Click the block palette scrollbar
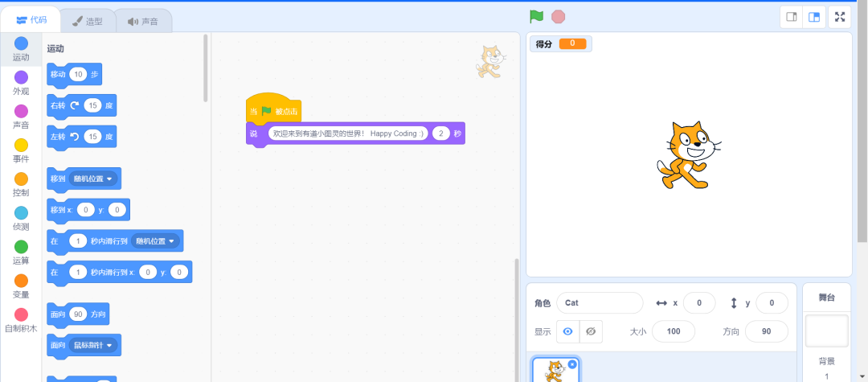This screenshot has height=382, width=868. tap(206, 68)
